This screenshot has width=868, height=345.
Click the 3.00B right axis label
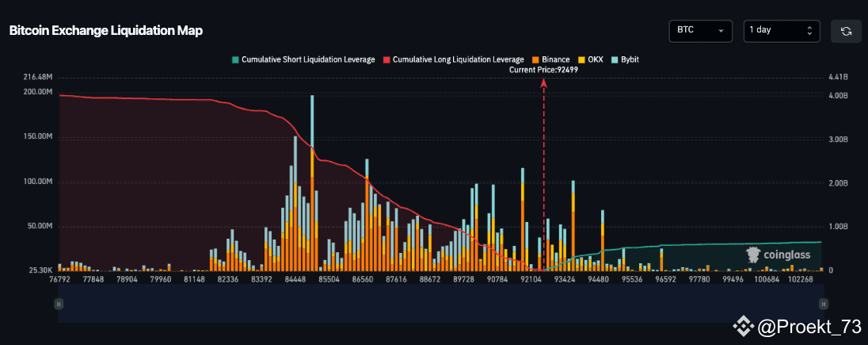(x=838, y=140)
